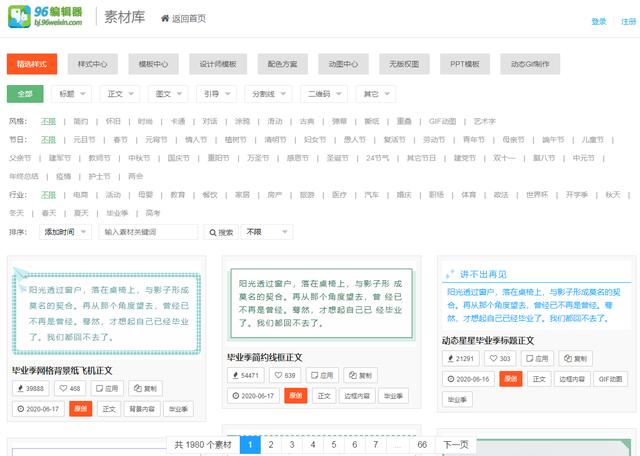
Task: Filter holiday by 中秋节
Action: click(x=139, y=158)
